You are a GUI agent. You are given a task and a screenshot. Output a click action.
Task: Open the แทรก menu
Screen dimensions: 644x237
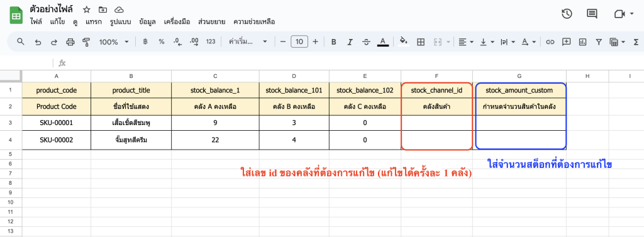[x=94, y=22]
